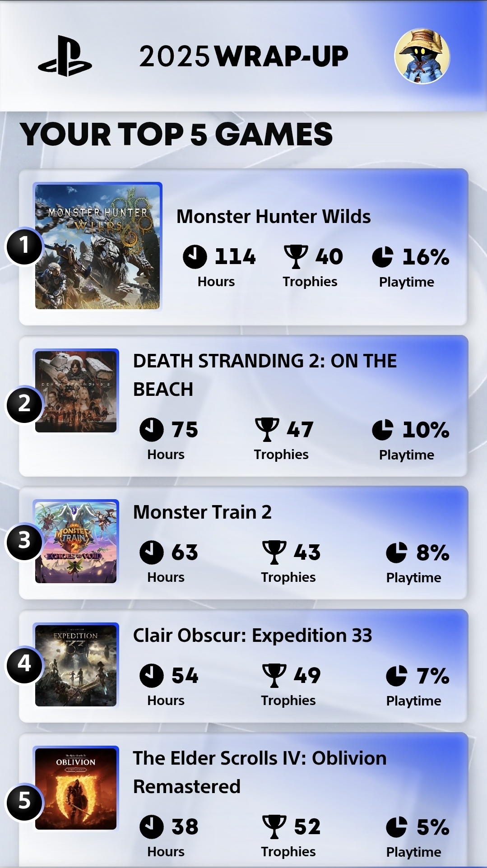Open the Death Stranding 2 cover art

(x=76, y=391)
